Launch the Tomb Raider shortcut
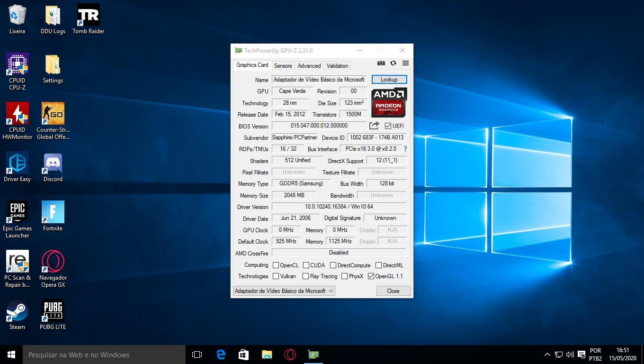The height and width of the screenshot is (364, 644). point(89,19)
